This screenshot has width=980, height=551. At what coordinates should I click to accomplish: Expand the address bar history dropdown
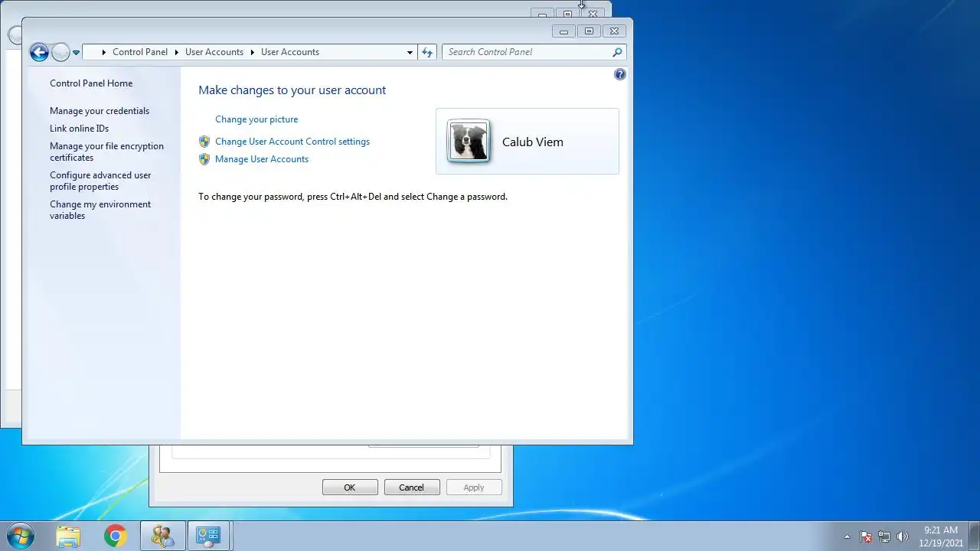click(x=410, y=52)
